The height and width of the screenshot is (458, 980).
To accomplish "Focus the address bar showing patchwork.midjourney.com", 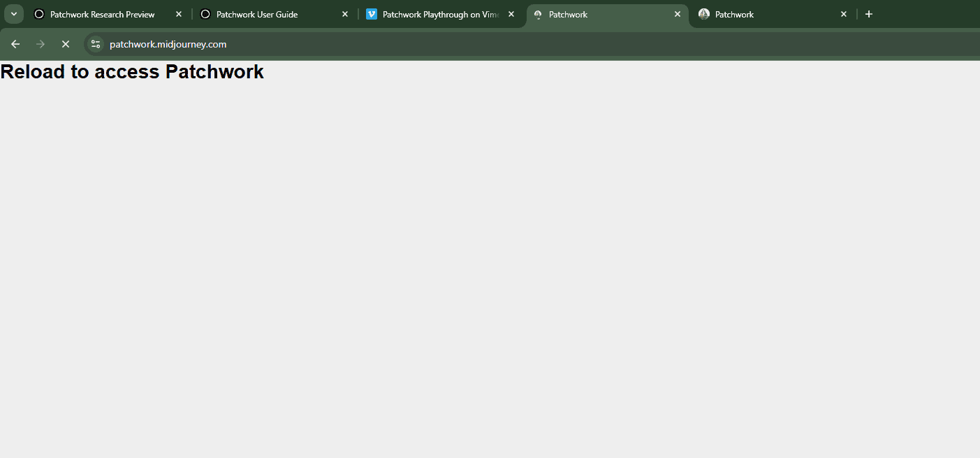I will 531,44.
